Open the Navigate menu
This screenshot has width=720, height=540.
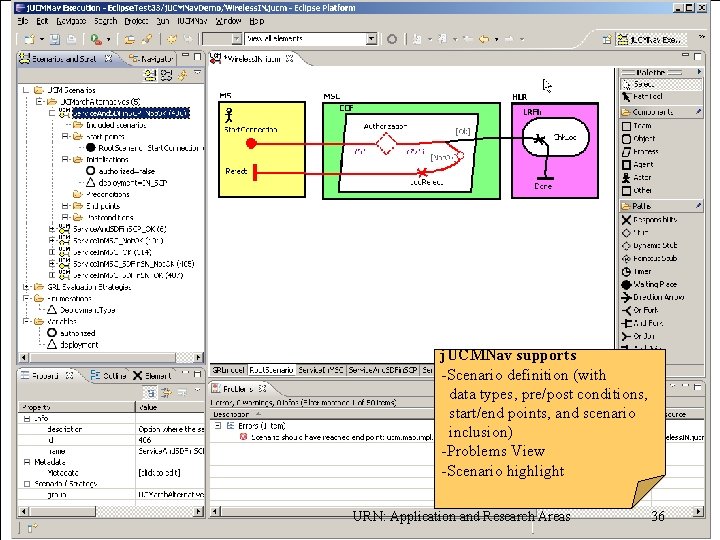tap(71, 21)
